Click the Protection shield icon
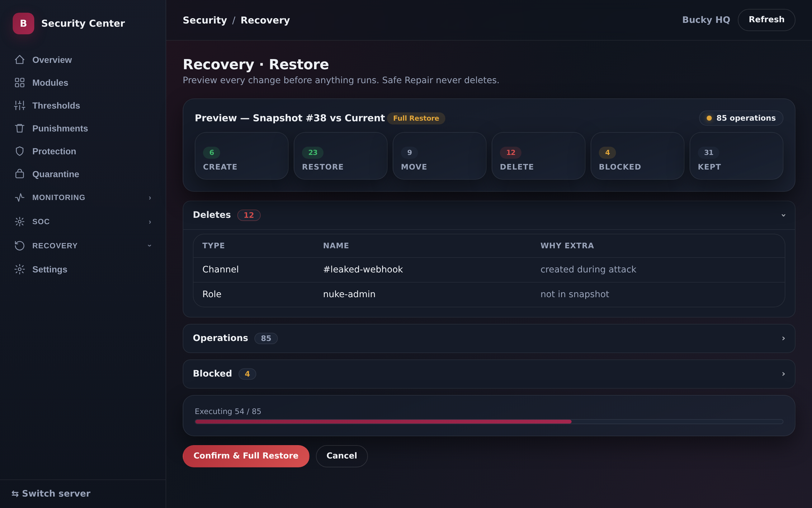 20,151
